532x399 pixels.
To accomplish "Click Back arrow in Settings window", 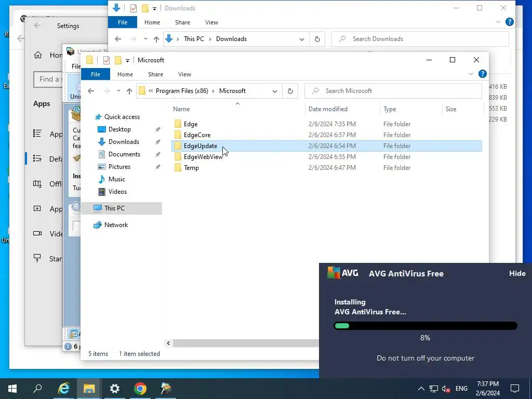I will pos(37,25).
